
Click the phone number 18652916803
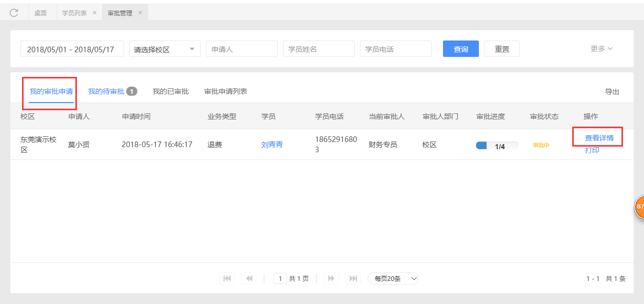tap(336, 145)
